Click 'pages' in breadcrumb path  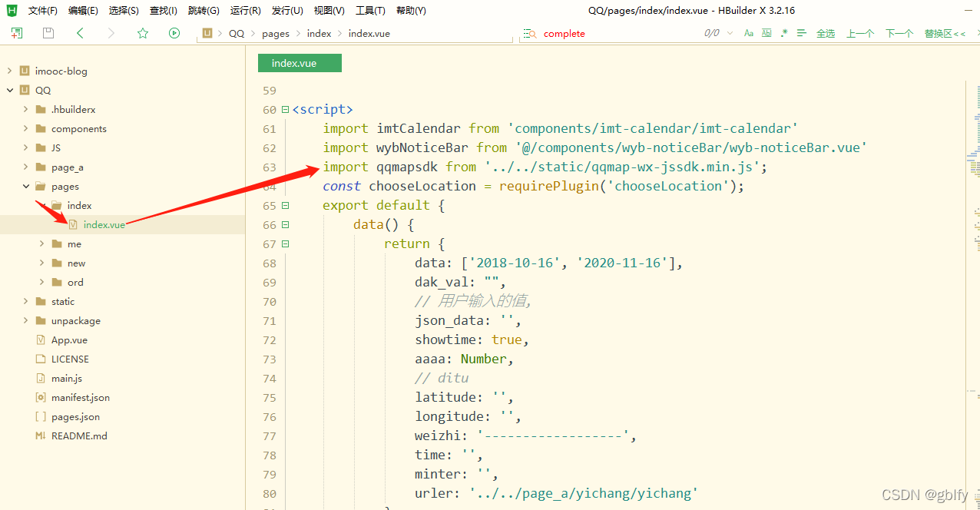(276, 33)
